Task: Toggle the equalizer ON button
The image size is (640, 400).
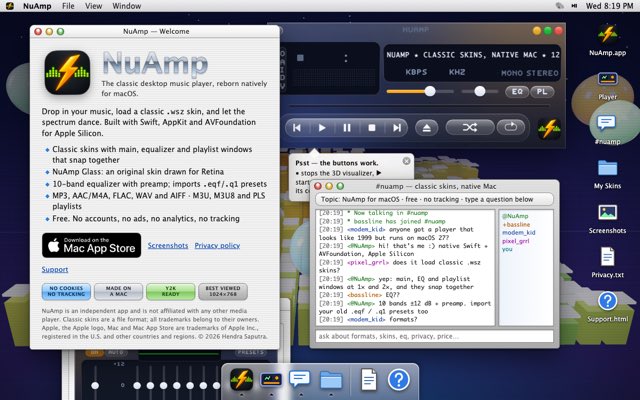Action: (94, 352)
